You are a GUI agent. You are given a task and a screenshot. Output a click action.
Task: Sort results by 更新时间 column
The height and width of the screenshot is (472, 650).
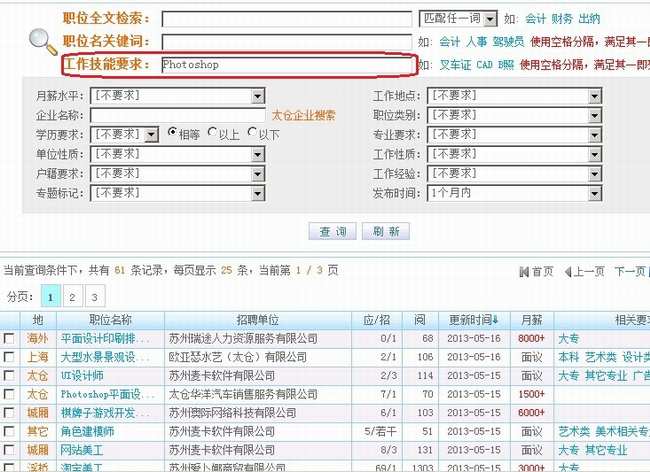[x=474, y=319]
